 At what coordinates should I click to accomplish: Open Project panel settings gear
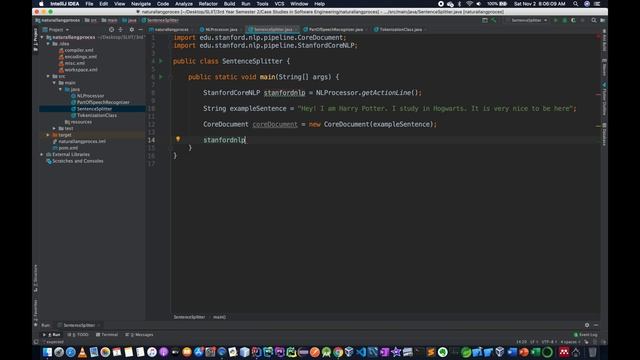(131, 29)
